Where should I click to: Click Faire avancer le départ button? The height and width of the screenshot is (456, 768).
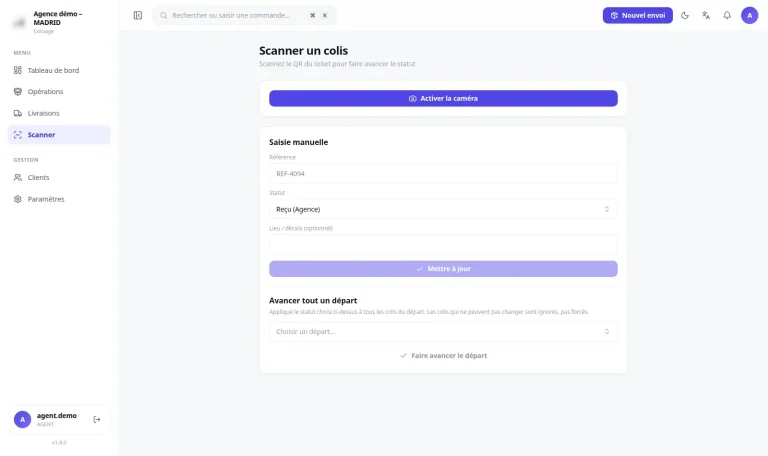(443, 356)
